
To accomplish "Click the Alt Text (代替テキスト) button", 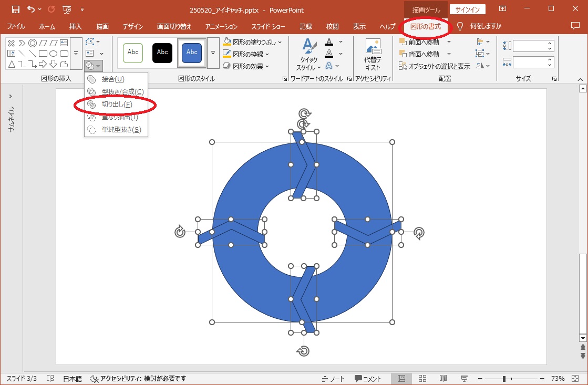I will [x=373, y=54].
